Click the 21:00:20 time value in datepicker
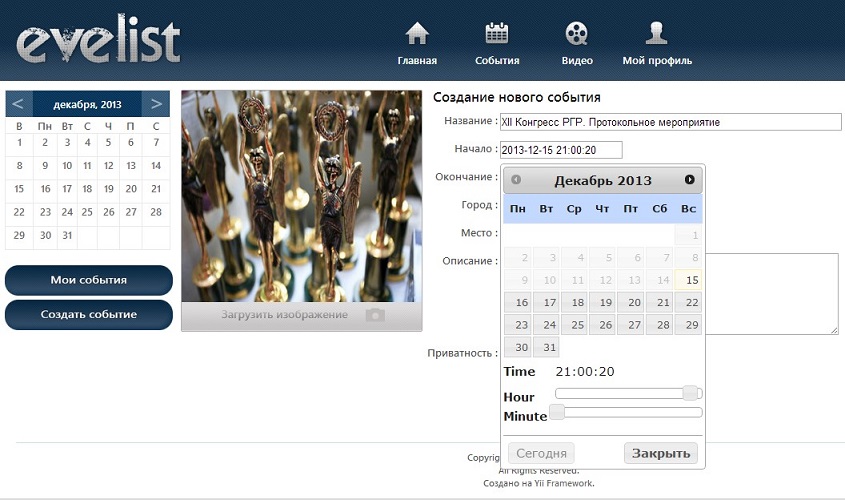This screenshot has height=500, width=845. (x=585, y=371)
